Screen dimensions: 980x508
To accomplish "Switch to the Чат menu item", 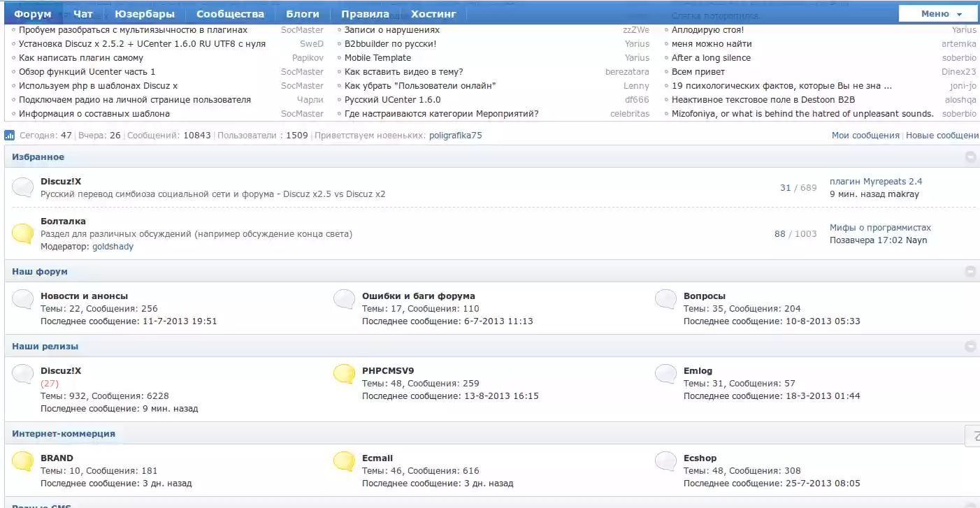I will click(82, 12).
